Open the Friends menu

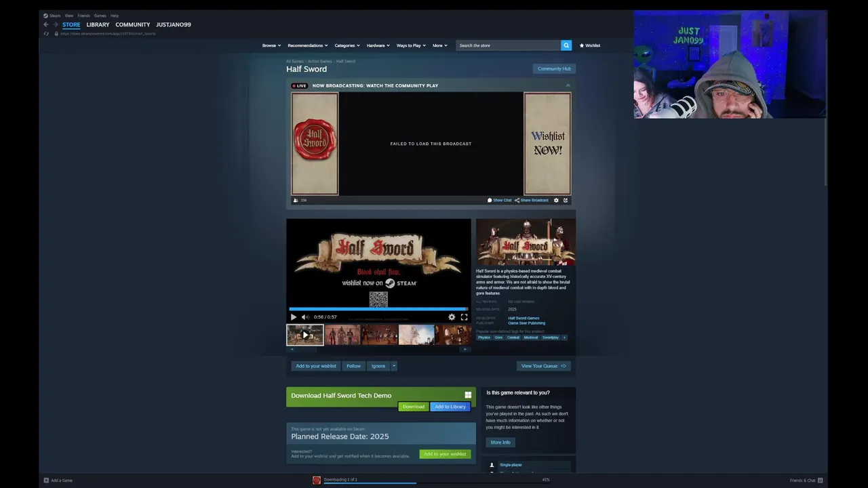click(x=83, y=16)
